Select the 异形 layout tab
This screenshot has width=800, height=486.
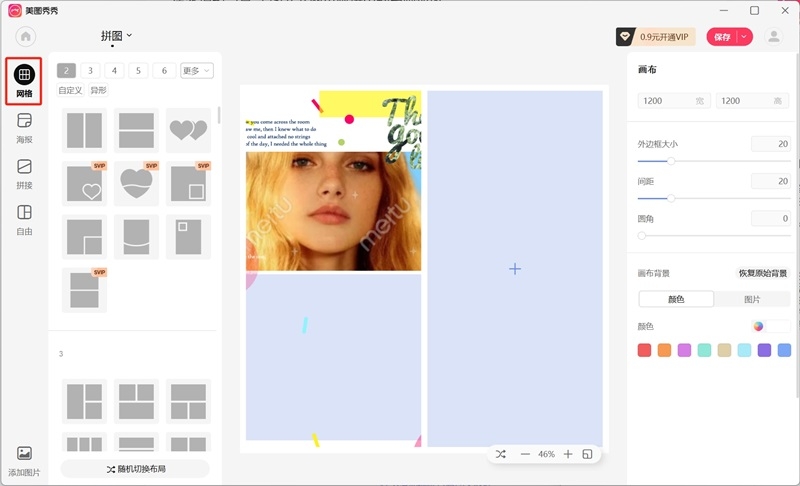click(98, 91)
